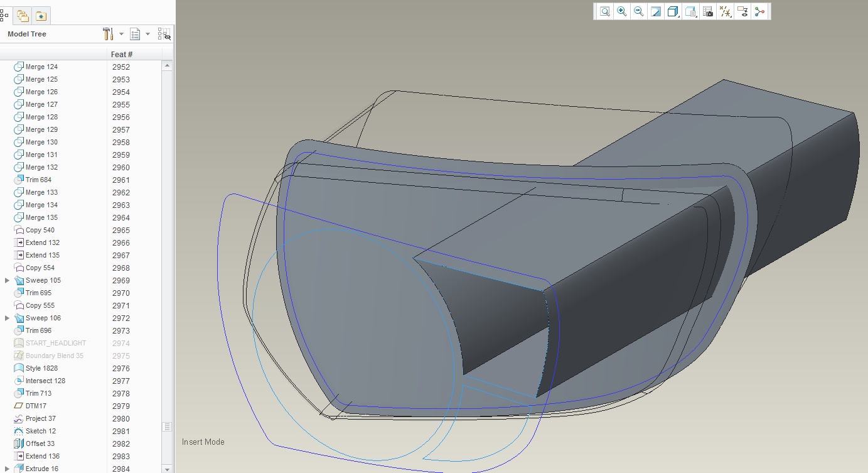Click the Copy 555 feature icon

coord(19,305)
